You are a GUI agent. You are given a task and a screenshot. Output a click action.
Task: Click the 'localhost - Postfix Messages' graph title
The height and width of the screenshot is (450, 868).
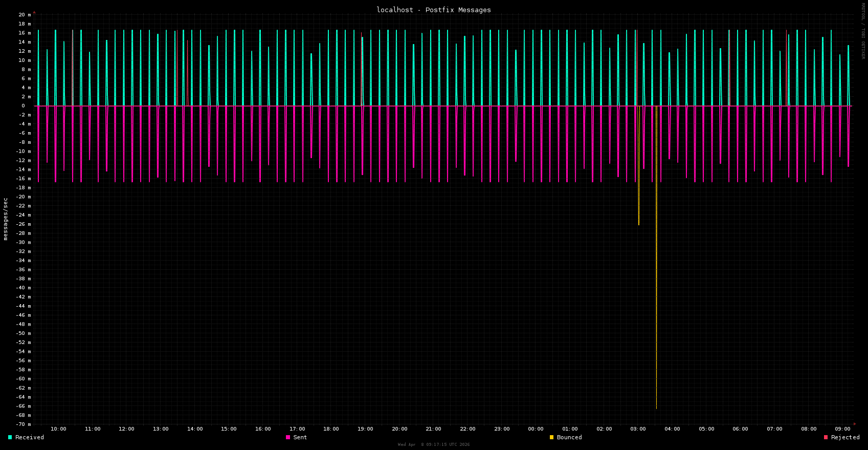[434, 10]
